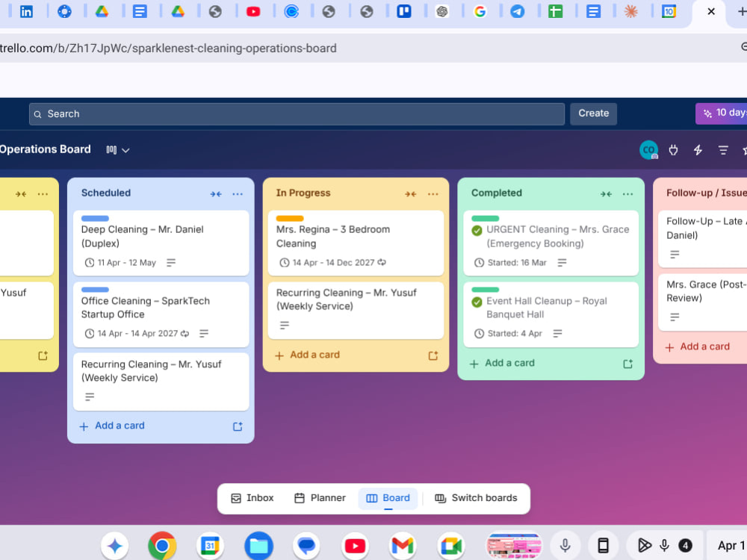Add a card to Scheduled list

[112, 426]
